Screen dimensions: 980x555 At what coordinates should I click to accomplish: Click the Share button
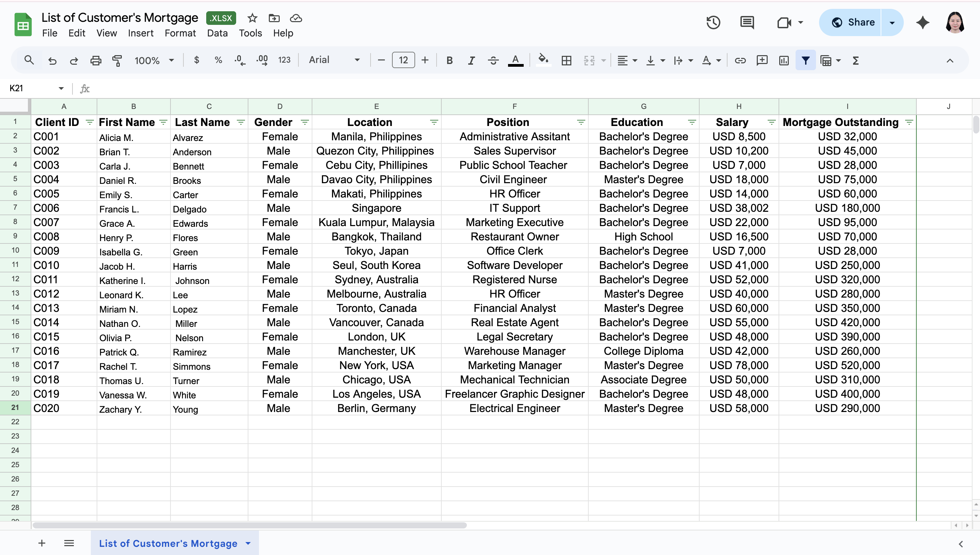click(x=853, y=22)
